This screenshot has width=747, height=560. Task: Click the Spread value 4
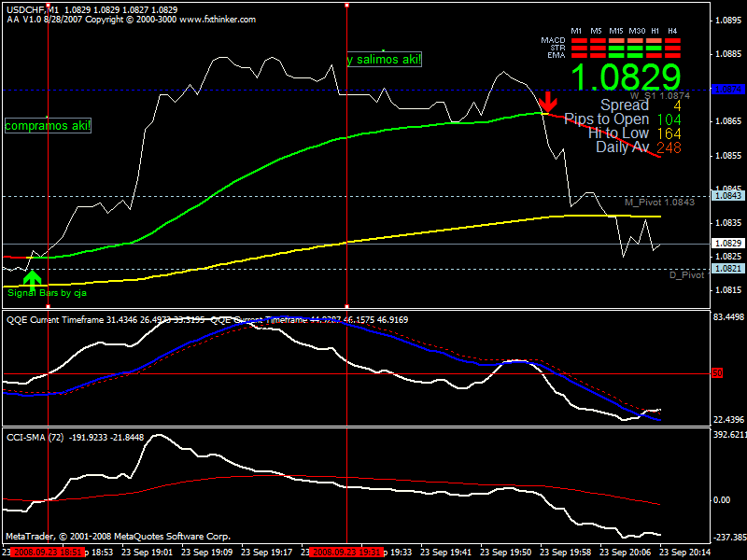[x=677, y=105]
